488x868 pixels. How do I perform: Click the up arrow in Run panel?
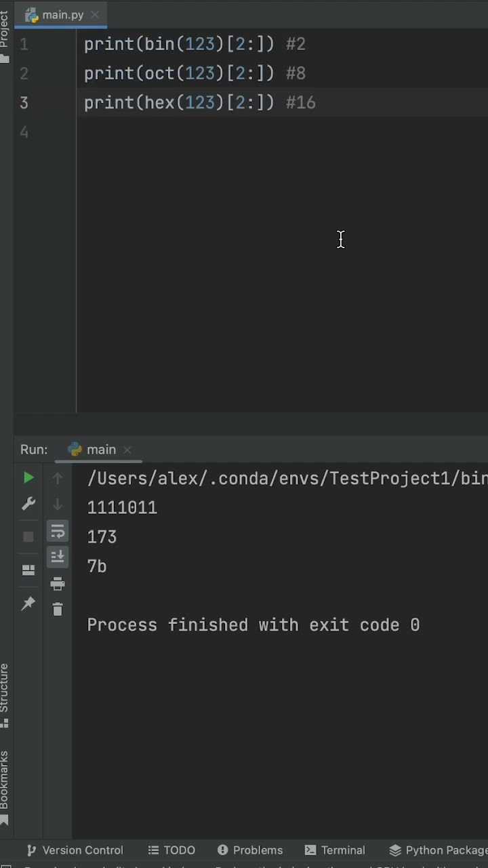point(58,479)
